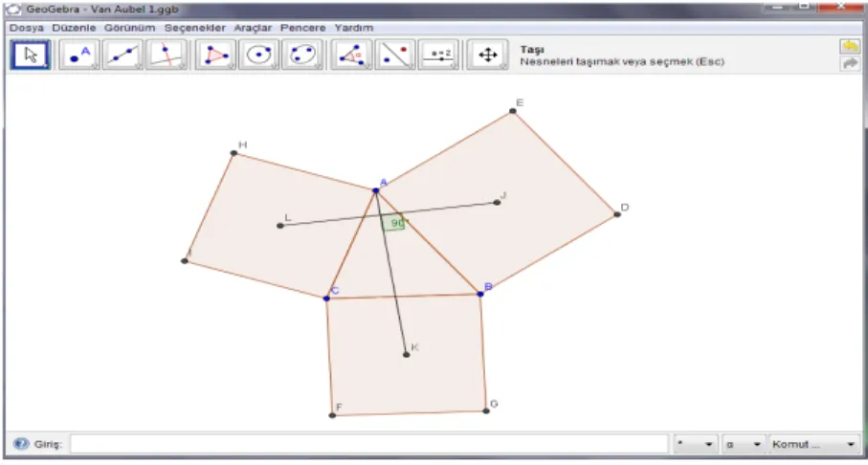Select the Move Graphics View tool
Screen dimensions: 868x465
coord(487,55)
